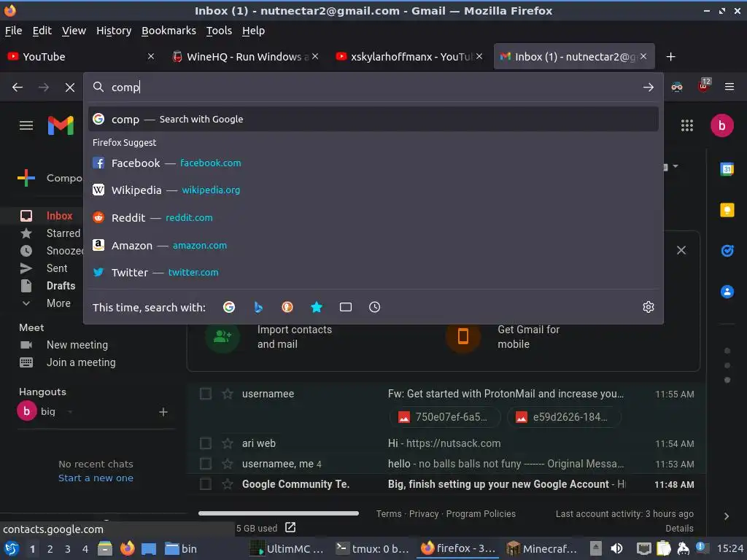Open the Firefox launcher in the taskbar

127,548
